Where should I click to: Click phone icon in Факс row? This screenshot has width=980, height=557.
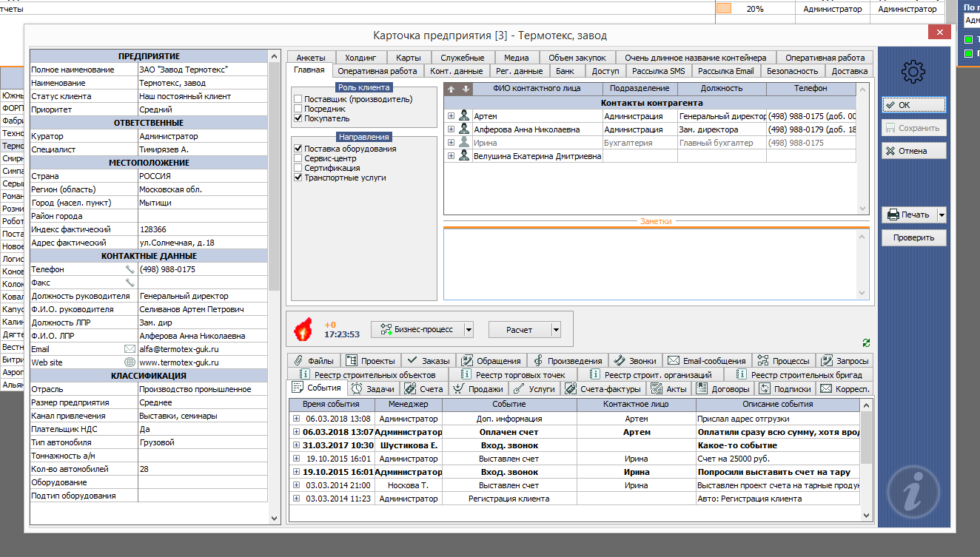point(130,283)
